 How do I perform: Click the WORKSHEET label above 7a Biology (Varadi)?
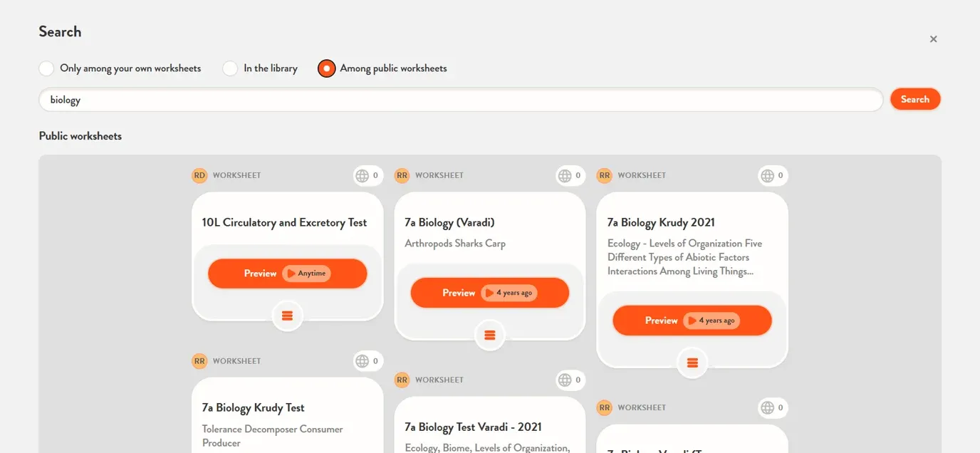pyautogui.click(x=439, y=175)
